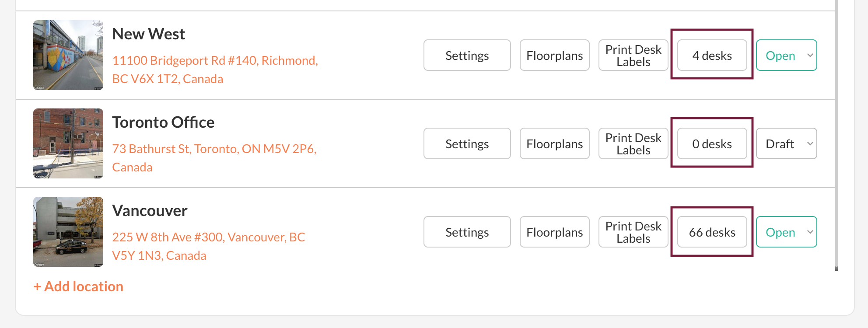Open Floorplans for New West
The width and height of the screenshot is (868, 328).
[x=554, y=56]
